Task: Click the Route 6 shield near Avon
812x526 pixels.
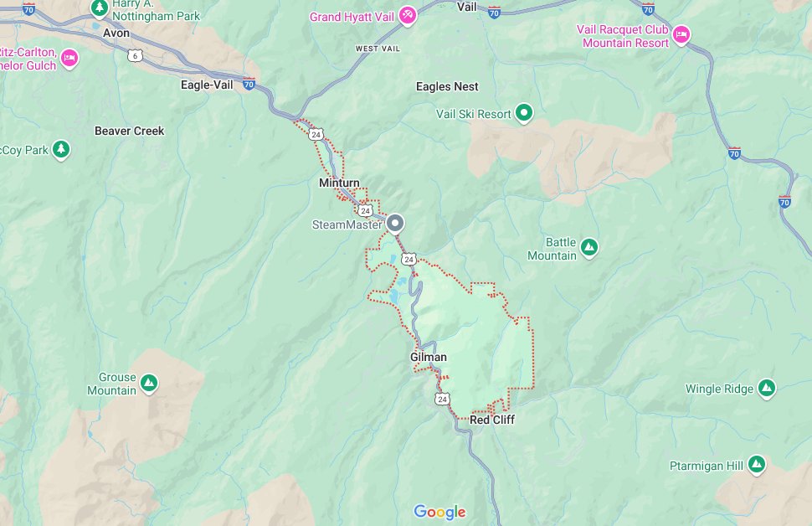Action: 135,56
